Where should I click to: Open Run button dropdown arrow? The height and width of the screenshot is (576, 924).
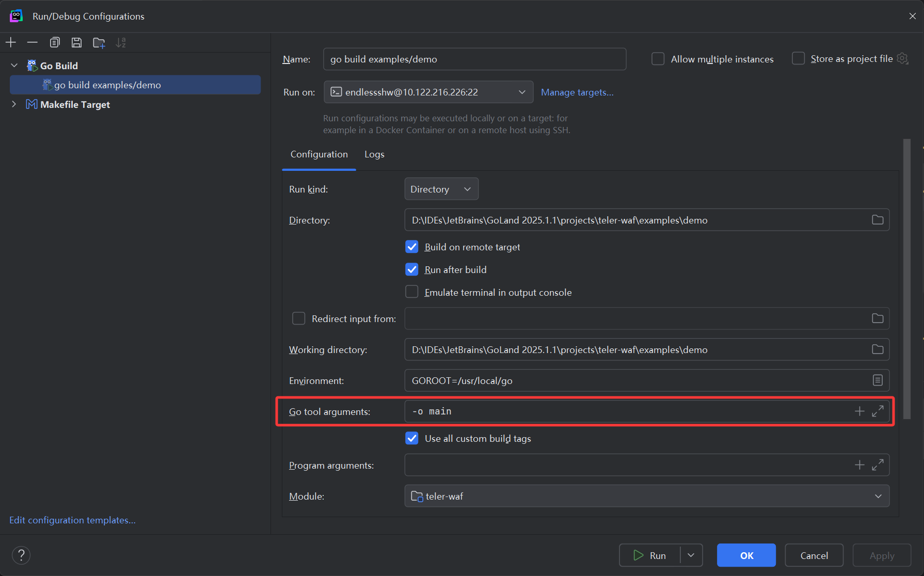tap(691, 555)
